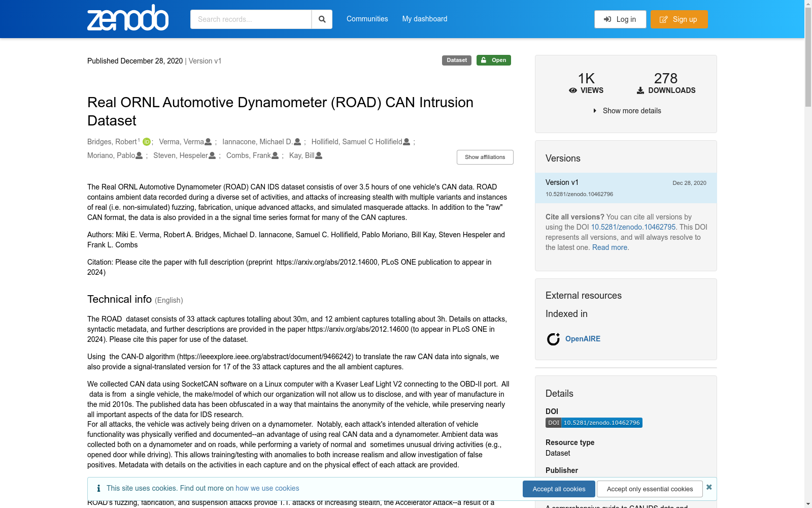Click the Sign up button

point(679,19)
